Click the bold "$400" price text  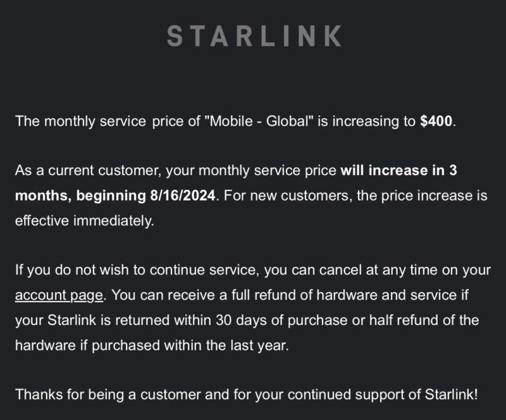point(436,121)
